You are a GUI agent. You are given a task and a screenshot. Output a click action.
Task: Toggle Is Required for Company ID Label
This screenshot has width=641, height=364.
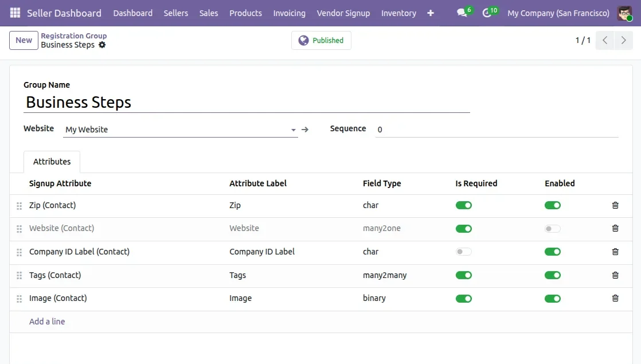coord(464,252)
